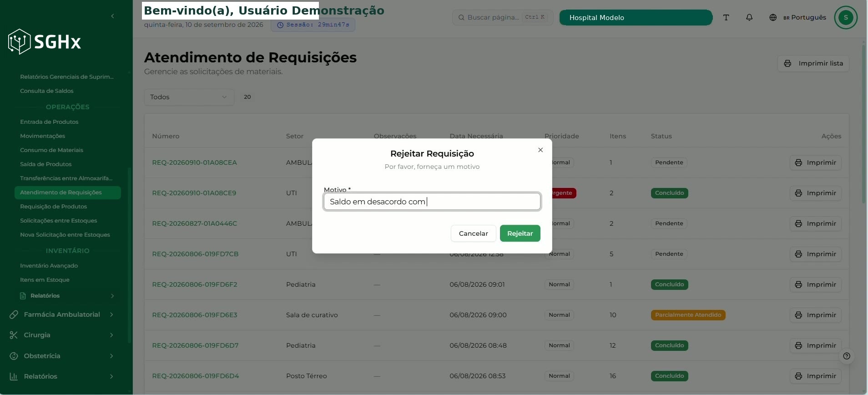Open Itens em Estoque
Screen dimensions: 868x395
[45, 280]
